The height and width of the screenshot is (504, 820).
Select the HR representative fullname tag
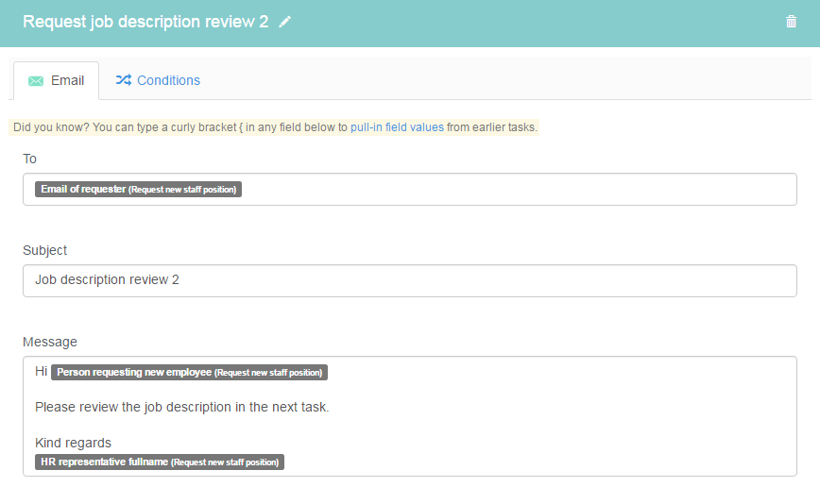pyautogui.click(x=160, y=462)
